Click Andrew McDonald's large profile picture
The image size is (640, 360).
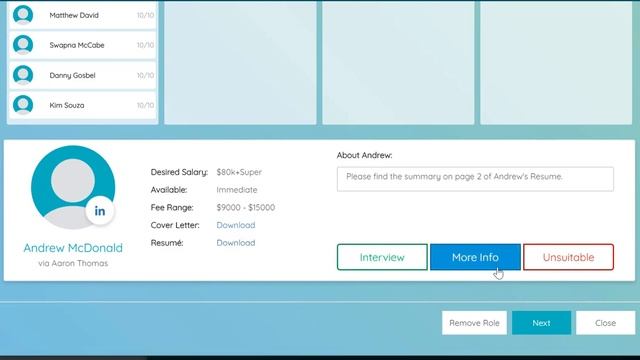(73, 187)
